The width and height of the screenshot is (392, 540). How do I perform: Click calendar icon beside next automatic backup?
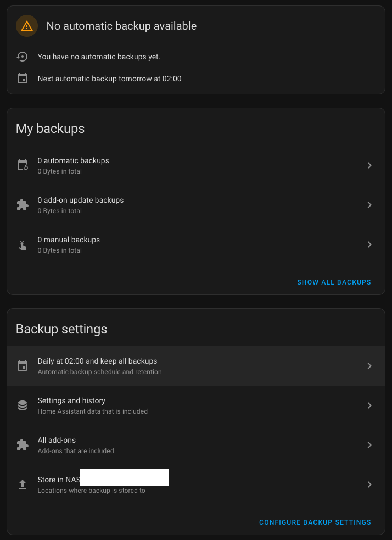tap(23, 79)
